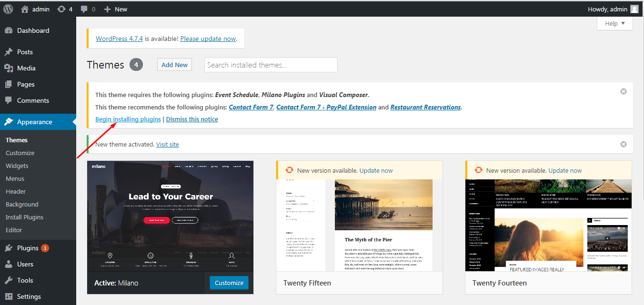Click the Pages icon in the sidebar

pyautogui.click(x=9, y=84)
